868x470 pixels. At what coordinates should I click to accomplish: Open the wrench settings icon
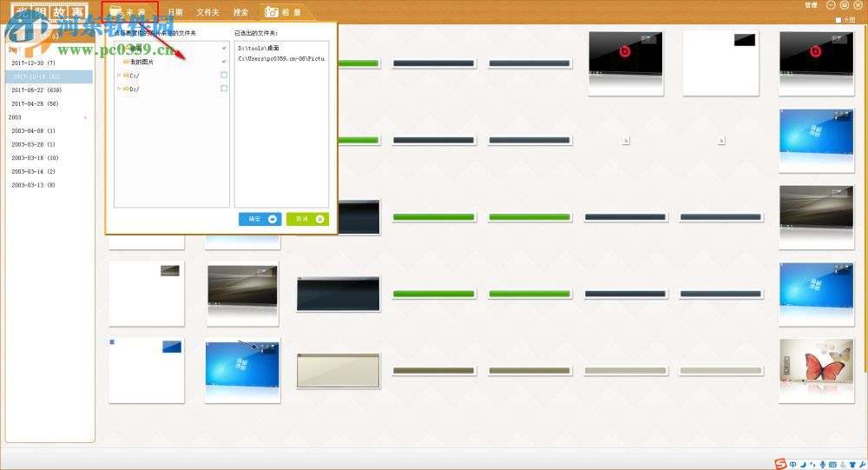[863, 465]
